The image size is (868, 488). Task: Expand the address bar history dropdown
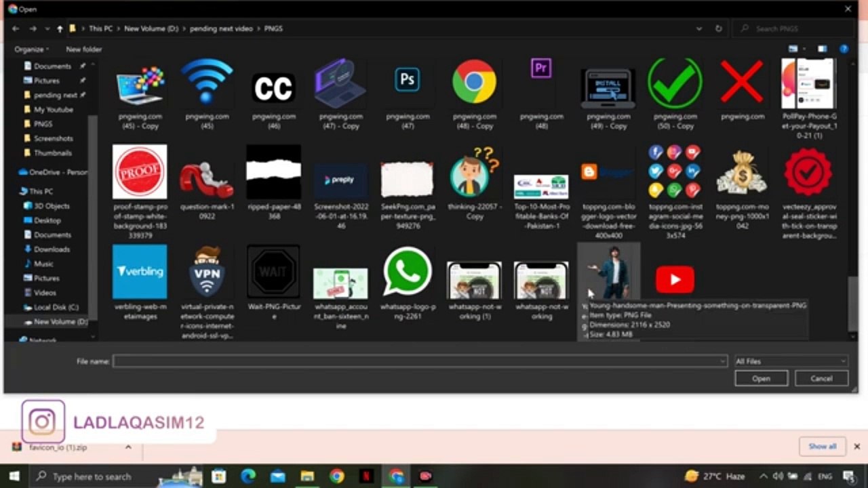(699, 28)
